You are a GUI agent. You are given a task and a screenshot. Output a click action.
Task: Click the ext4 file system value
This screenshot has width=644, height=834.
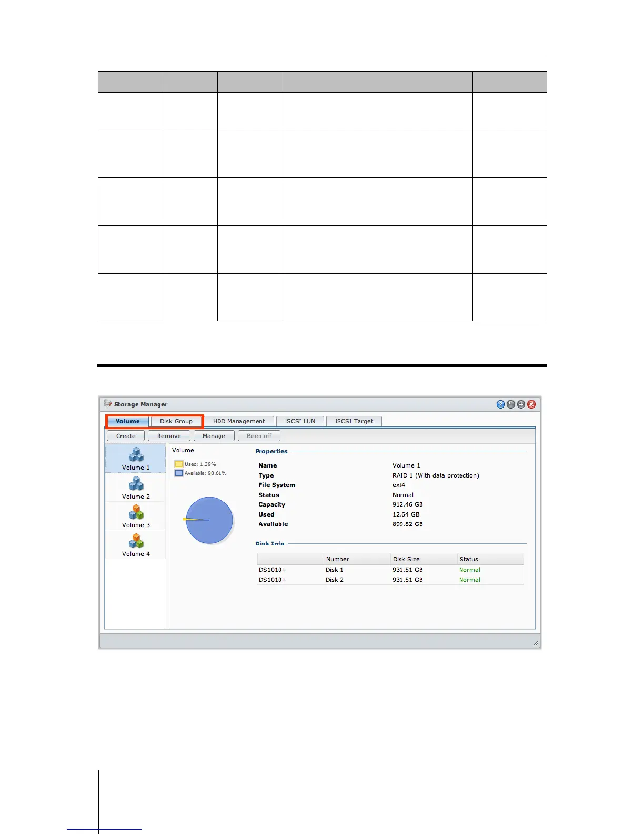(399, 485)
